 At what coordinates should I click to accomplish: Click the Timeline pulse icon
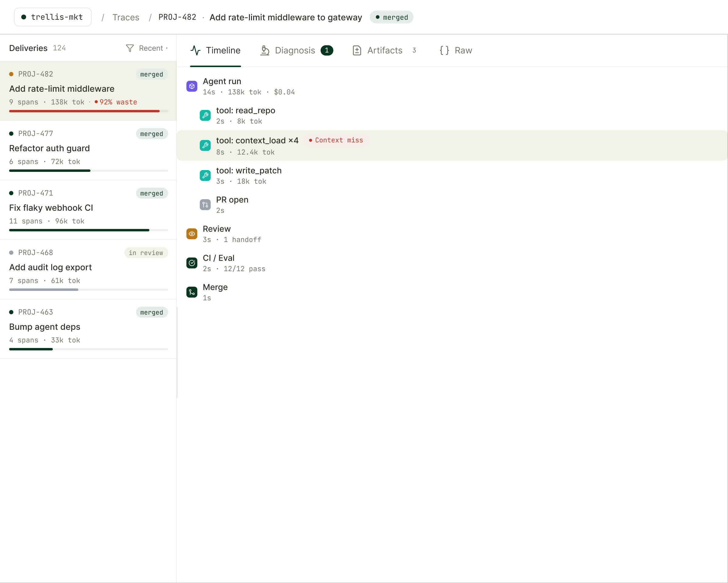(196, 50)
